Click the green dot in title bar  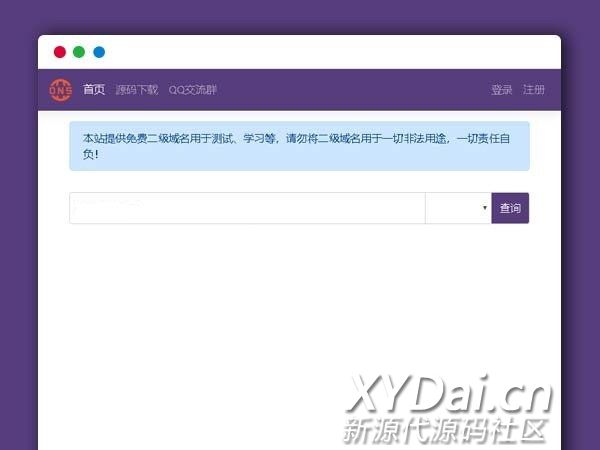click(79, 52)
